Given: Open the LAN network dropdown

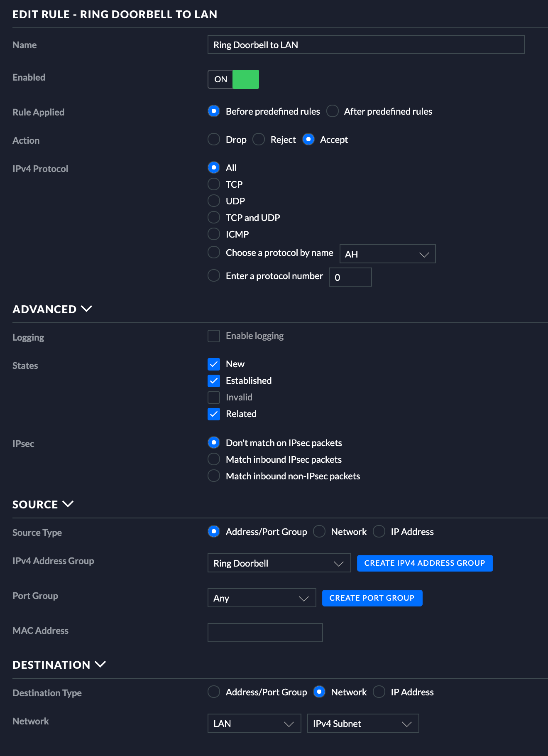Looking at the screenshot, I should click(x=254, y=724).
